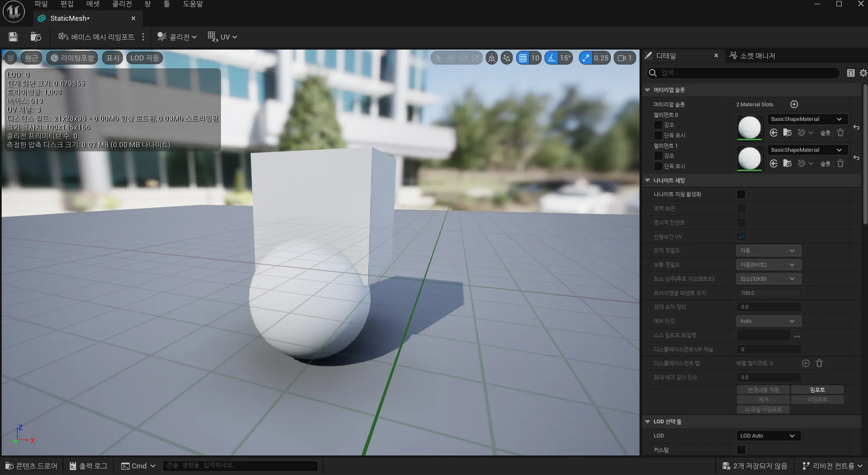Open the 콘텐츠 드로어 button
The height and width of the screenshot is (475, 868).
pos(31,466)
